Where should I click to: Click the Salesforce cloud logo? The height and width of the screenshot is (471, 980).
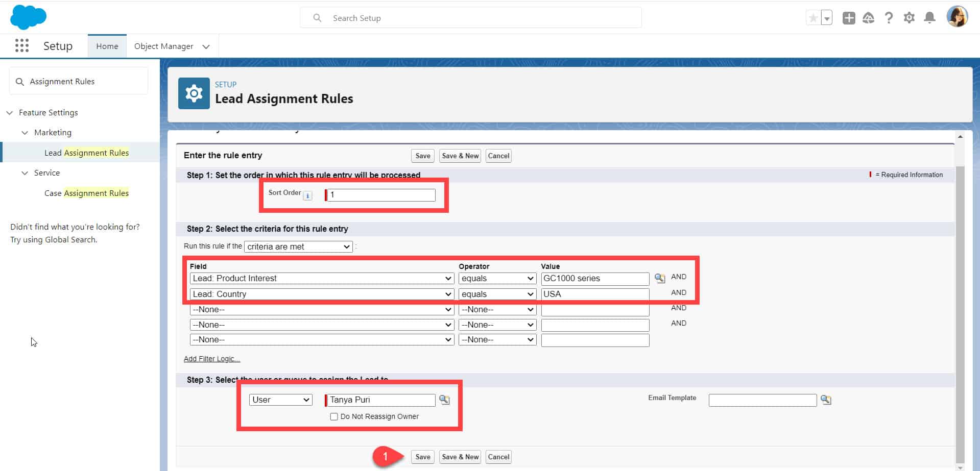(29, 17)
